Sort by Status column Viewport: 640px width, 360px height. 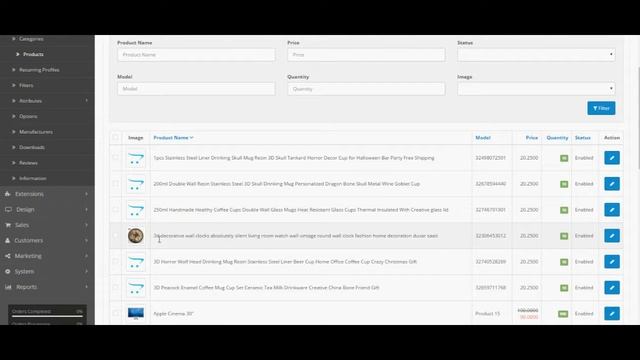click(x=582, y=138)
